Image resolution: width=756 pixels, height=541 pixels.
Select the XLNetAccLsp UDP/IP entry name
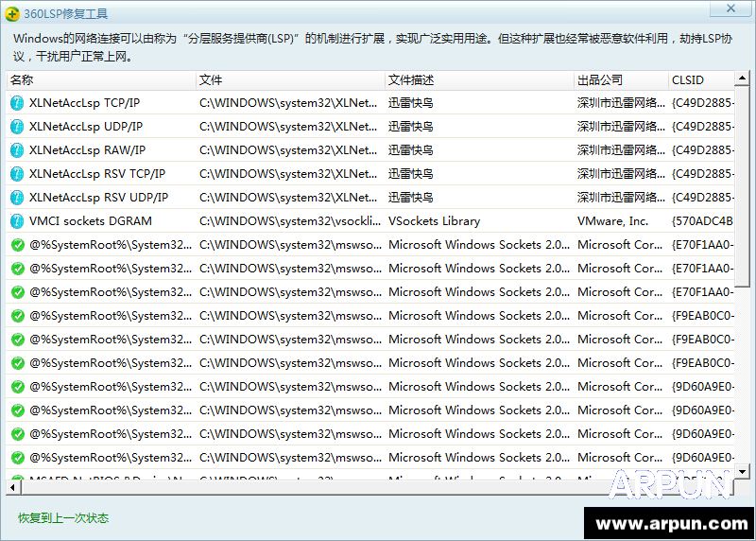[86, 127]
